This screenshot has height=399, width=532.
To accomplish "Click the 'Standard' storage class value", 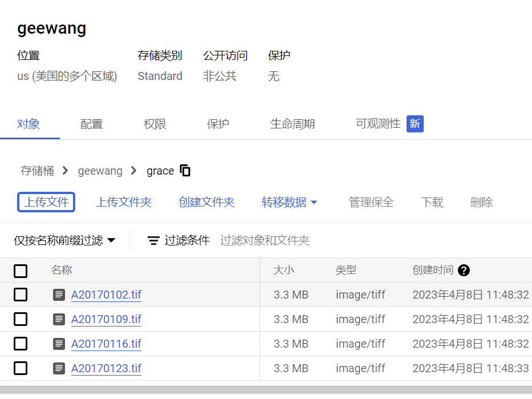I will click(x=160, y=76).
